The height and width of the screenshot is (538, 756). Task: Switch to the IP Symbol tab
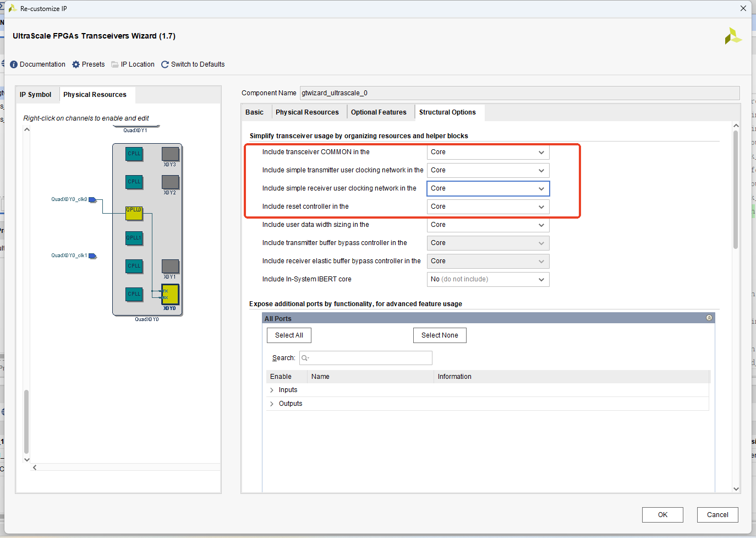coord(35,95)
